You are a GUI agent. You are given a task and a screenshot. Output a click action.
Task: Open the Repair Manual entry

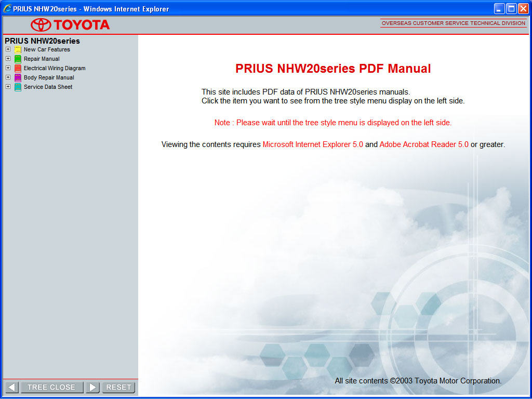[x=42, y=59]
